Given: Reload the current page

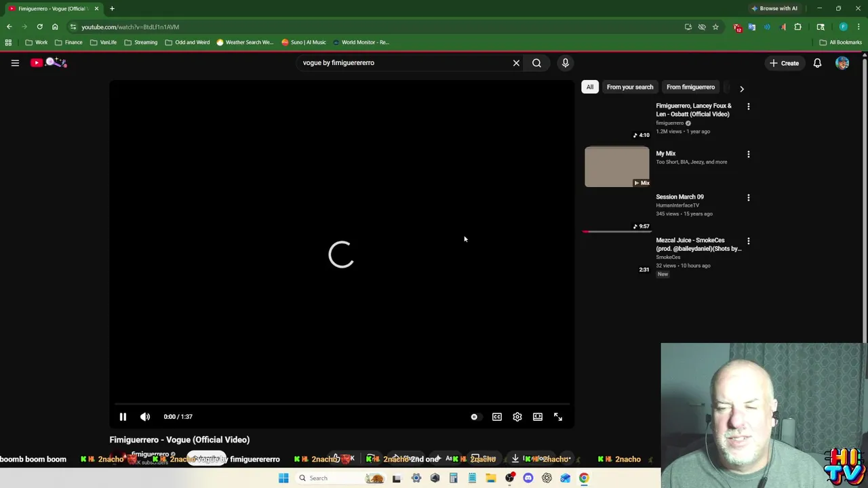Looking at the screenshot, I should [x=39, y=27].
